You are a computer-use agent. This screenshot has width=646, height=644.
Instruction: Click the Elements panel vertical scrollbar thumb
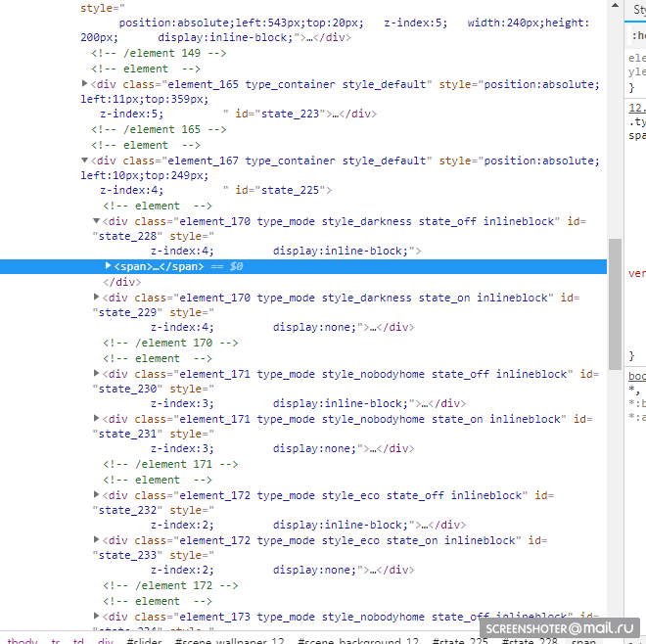(615, 303)
